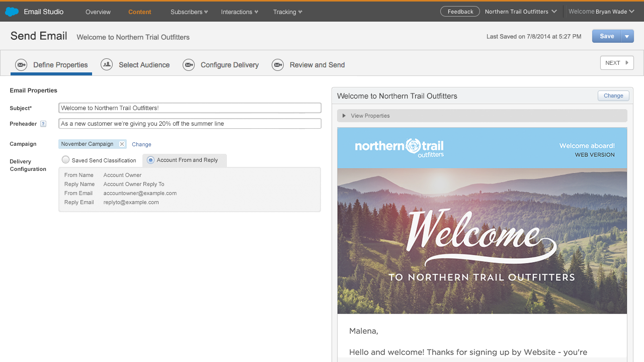Click into the Subject input field
Screen dimensions: 644x362
[190, 108]
